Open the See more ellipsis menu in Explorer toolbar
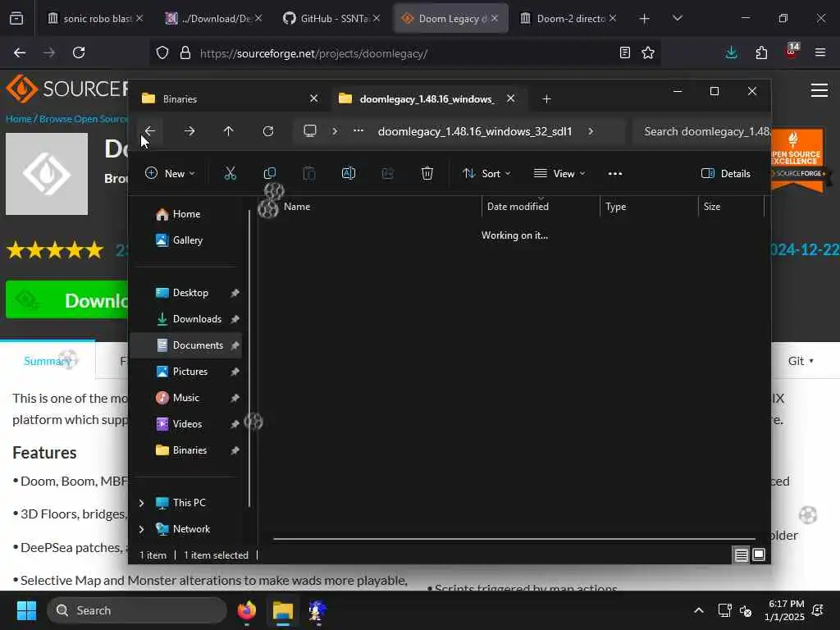Screen dimensions: 840x630 615,174
